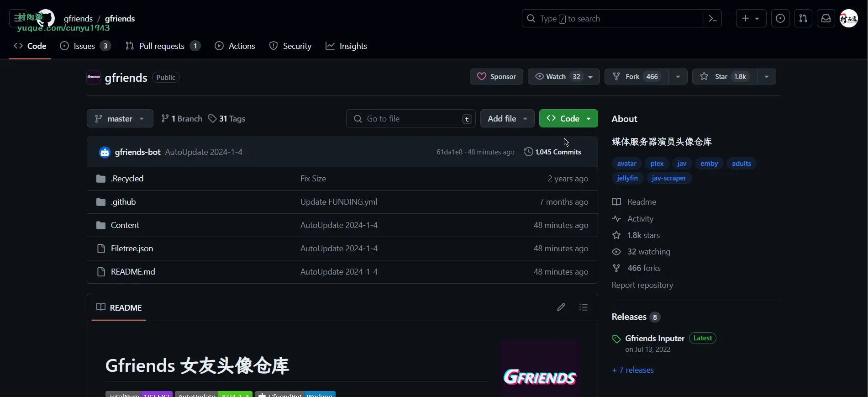Select the jav-scraper topic tag
Screen dimensions: 868x397
point(669,178)
